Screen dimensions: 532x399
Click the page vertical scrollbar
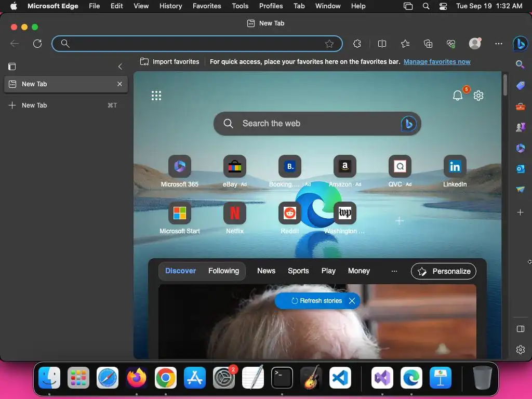coord(505,85)
